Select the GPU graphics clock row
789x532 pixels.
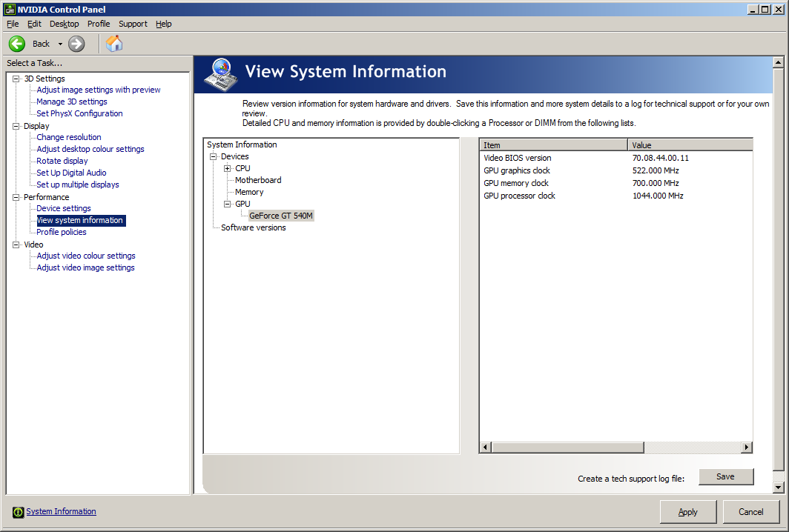coord(616,170)
